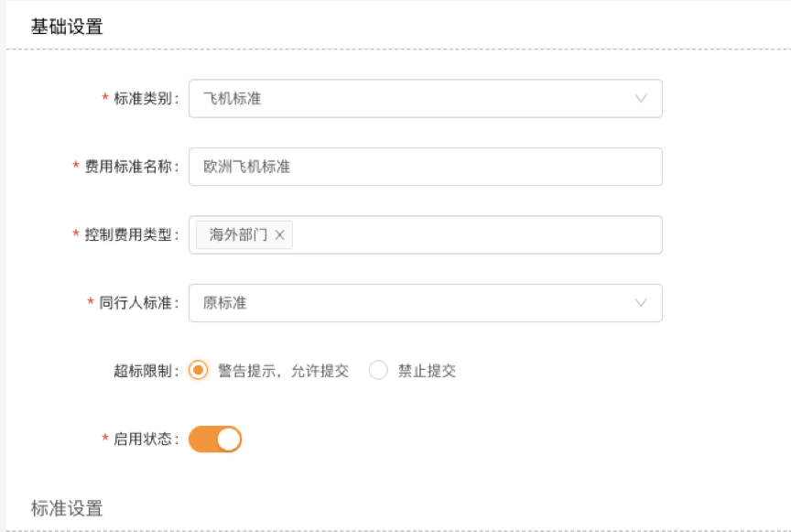Image resolution: width=791 pixels, height=532 pixels.
Task: Click the delete icon inside the 海外部门 chip
Action: pos(280,234)
